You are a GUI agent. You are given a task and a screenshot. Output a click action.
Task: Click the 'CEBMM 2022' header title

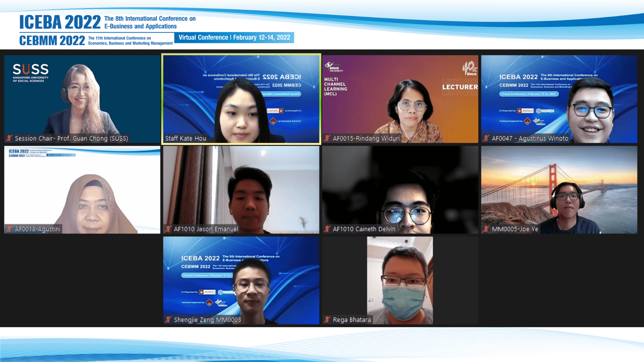(x=52, y=41)
